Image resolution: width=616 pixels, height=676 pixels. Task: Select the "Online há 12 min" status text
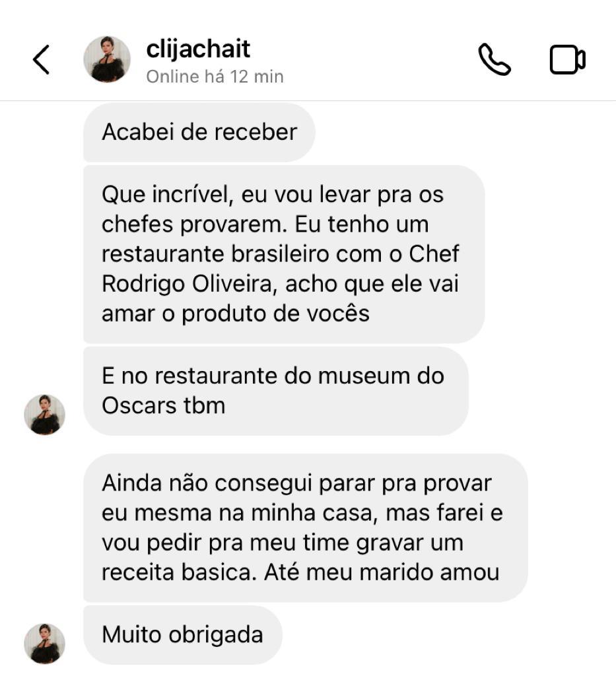click(x=215, y=77)
